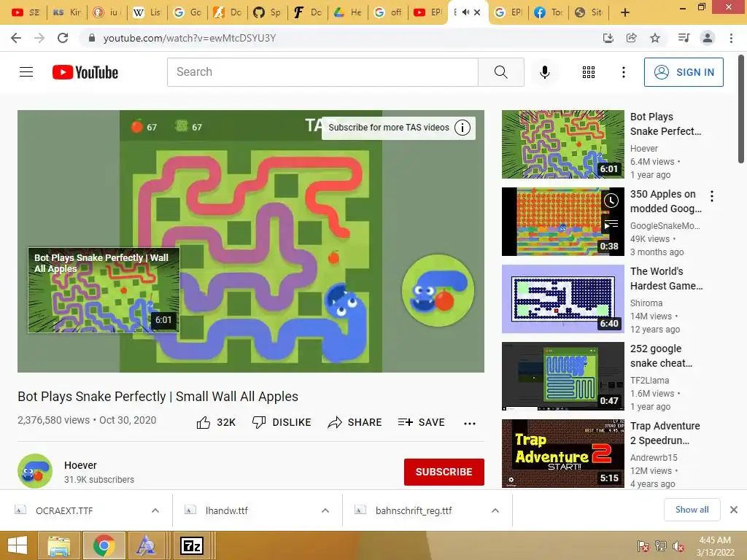Click the install app icon in address bar

[x=608, y=38]
